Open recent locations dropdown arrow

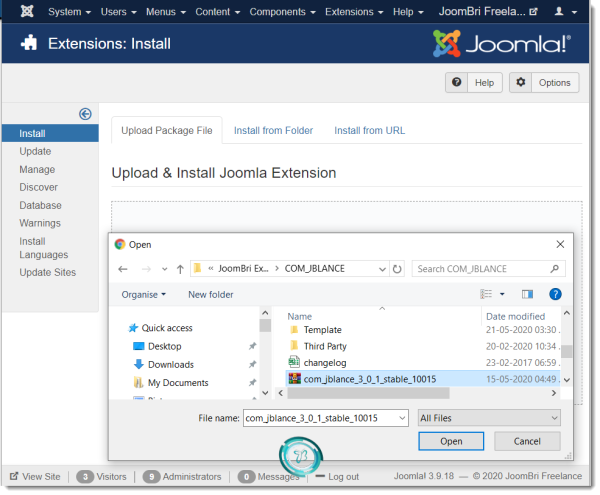coord(165,269)
